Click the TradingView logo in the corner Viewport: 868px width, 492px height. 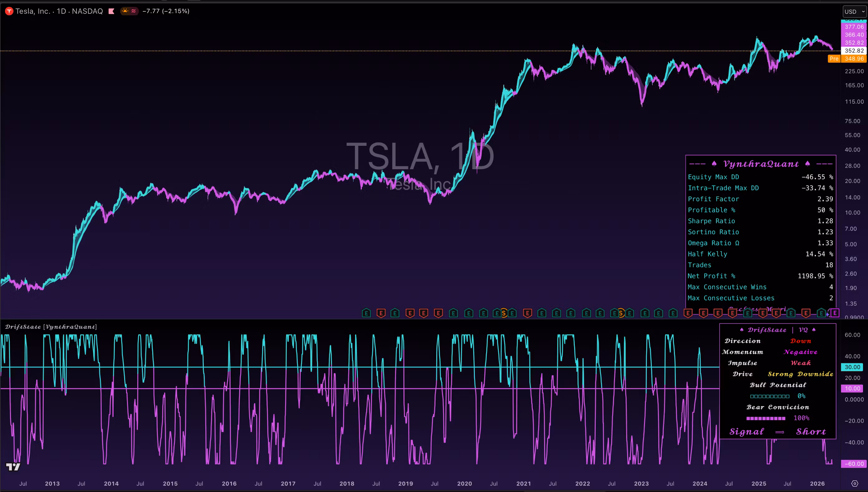point(13,467)
